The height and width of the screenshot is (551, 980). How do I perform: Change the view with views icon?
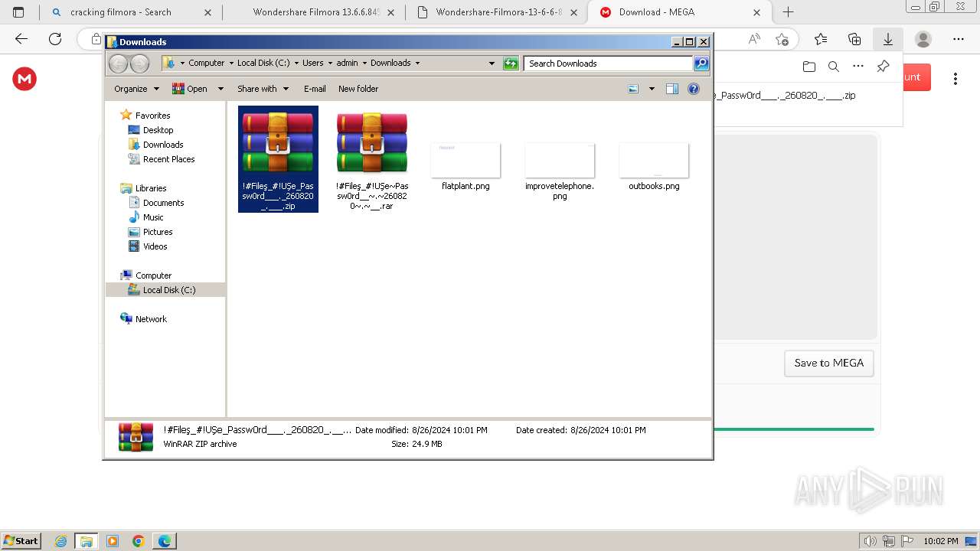pos(633,89)
